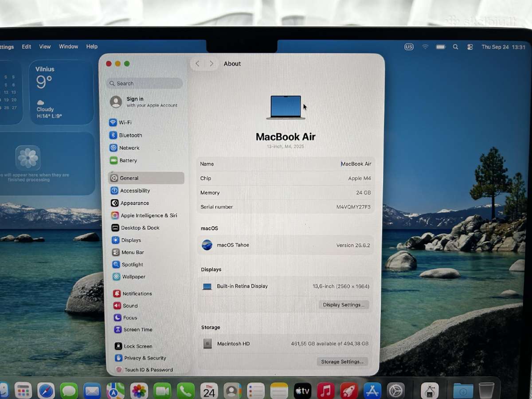The width and height of the screenshot is (532, 399).
Task: Open Music from the Dock
Action: [326, 391]
